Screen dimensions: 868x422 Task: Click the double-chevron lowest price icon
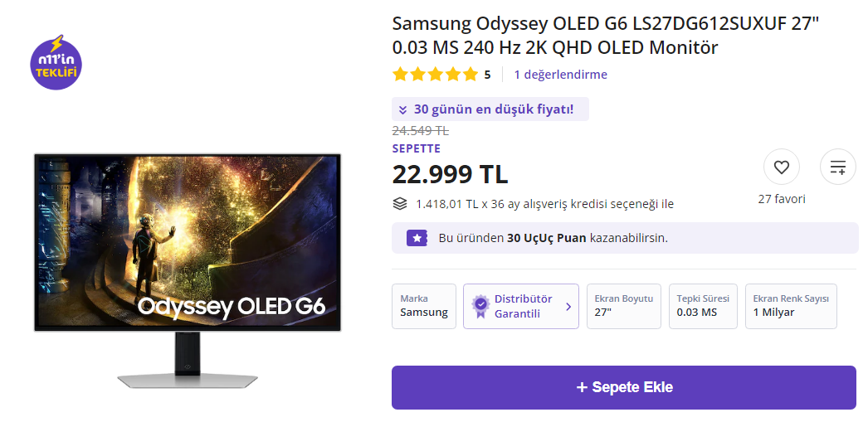pos(402,109)
